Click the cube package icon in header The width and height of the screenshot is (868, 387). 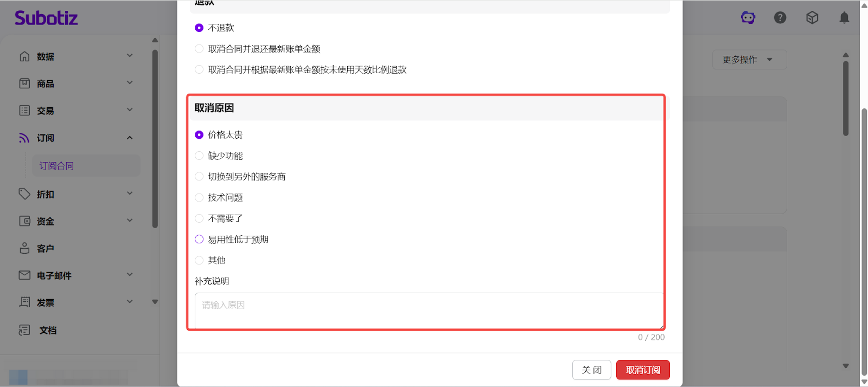pyautogui.click(x=812, y=18)
